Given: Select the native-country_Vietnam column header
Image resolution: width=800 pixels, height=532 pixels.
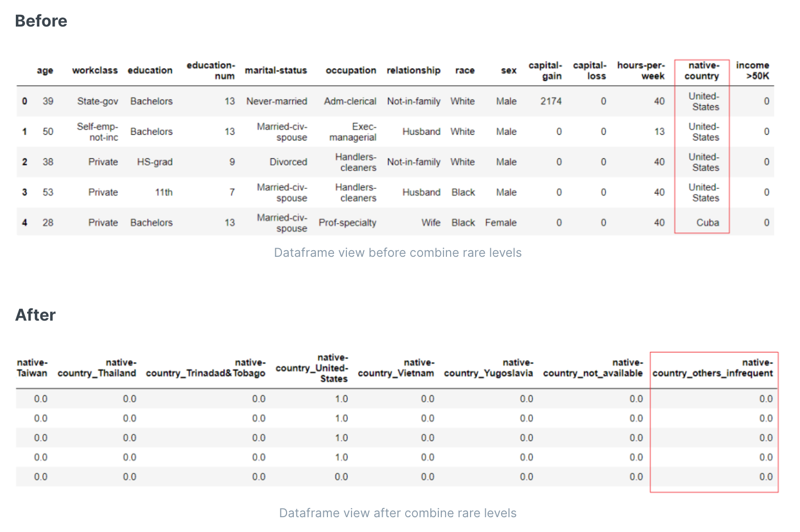Looking at the screenshot, I should [396, 368].
